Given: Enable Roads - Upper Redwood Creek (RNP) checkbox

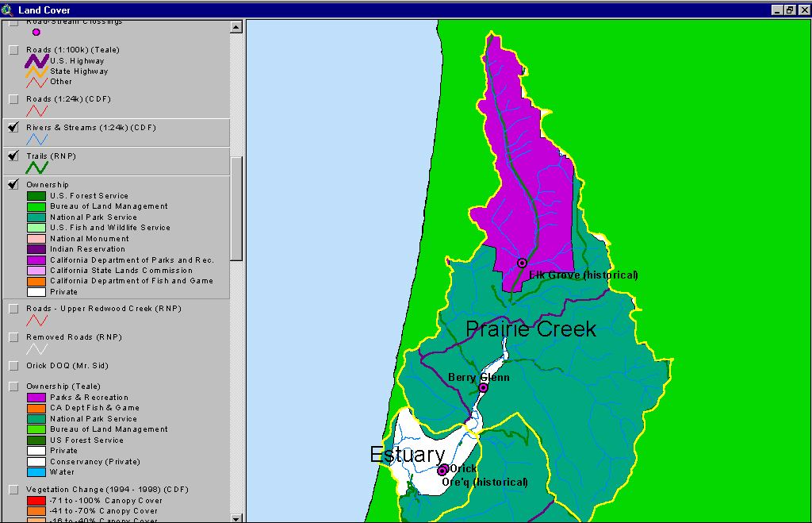Looking at the screenshot, I should click(x=14, y=309).
